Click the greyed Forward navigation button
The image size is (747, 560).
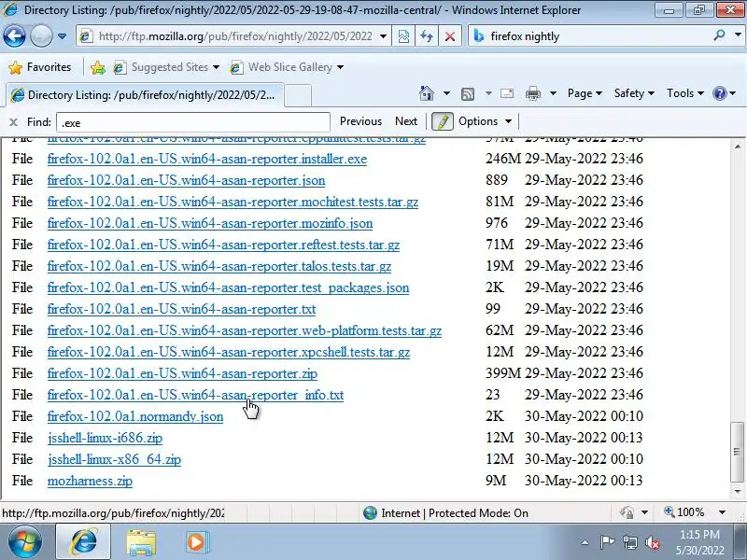point(41,35)
